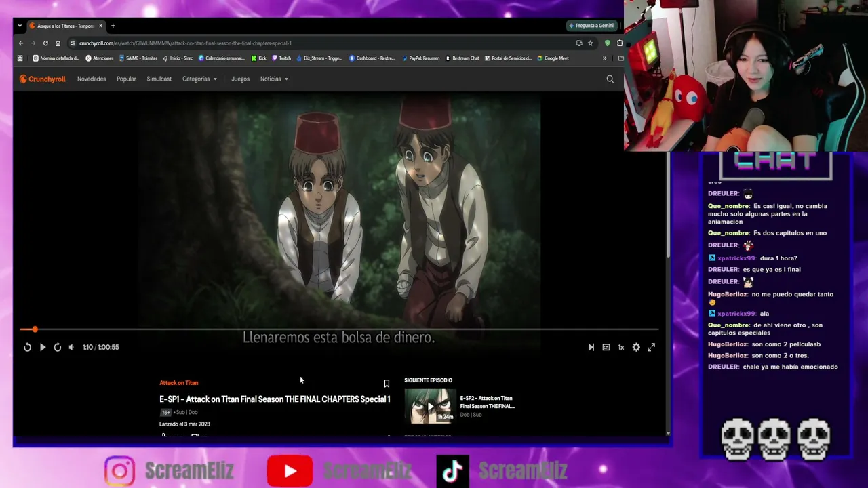The width and height of the screenshot is (868, 488).
Task: Open the Juegos menu item
Action: 241,79
